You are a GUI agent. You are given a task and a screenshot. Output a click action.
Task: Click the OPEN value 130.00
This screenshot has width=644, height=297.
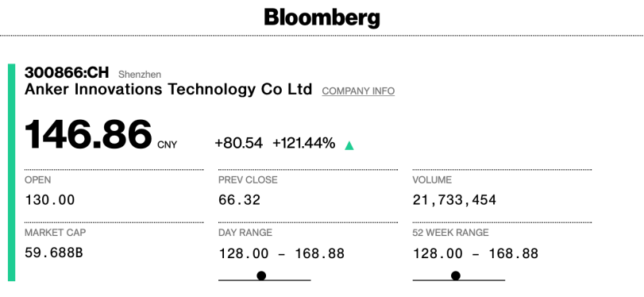click(x=50, y=200)
